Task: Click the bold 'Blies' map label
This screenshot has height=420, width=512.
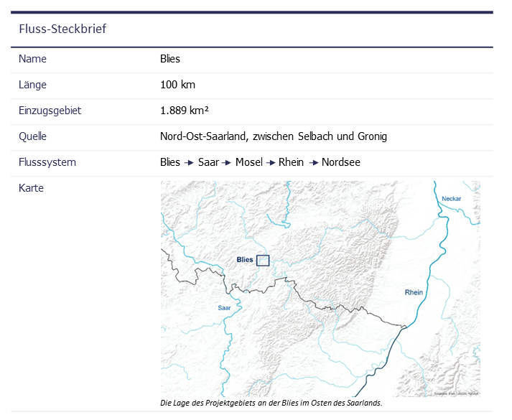Action: pyautogui.click(x=245, y=260)
